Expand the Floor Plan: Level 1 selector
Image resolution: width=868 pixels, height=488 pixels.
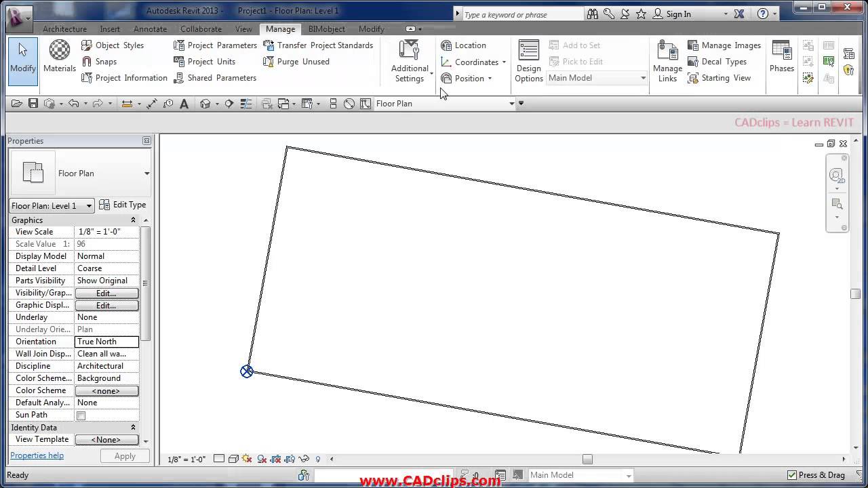coord(90,205)
